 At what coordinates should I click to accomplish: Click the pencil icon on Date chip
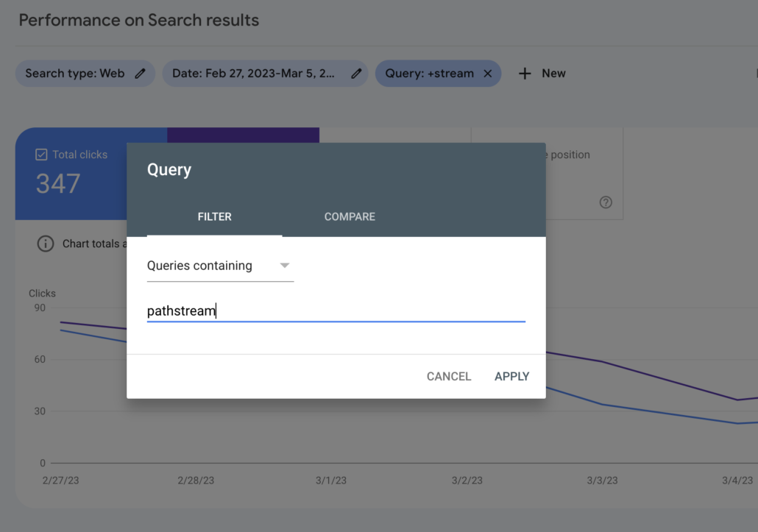[356, 74]
